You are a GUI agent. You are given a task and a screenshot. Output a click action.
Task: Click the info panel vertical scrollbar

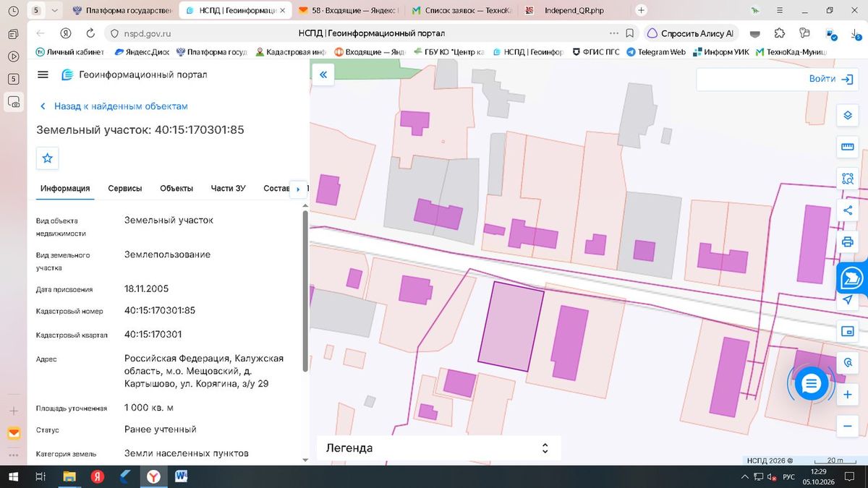(305, 289)
